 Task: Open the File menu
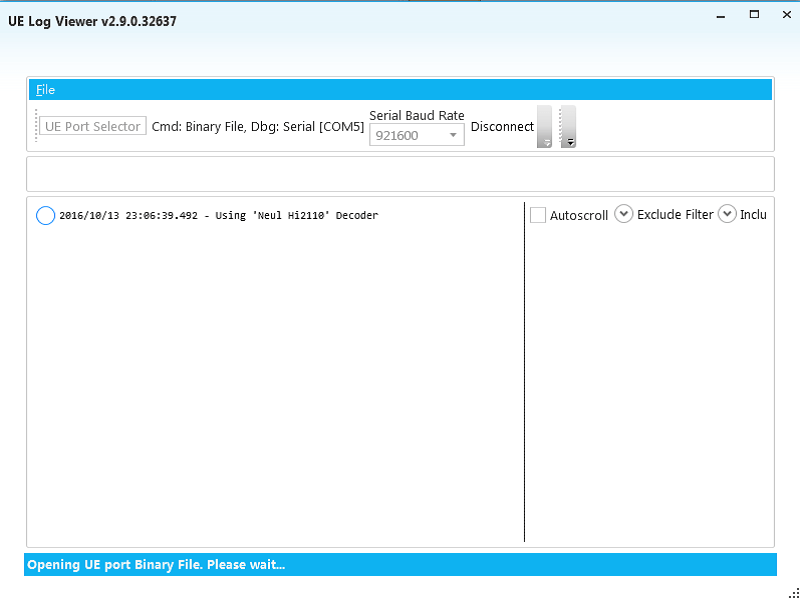(x=45, y=90)
